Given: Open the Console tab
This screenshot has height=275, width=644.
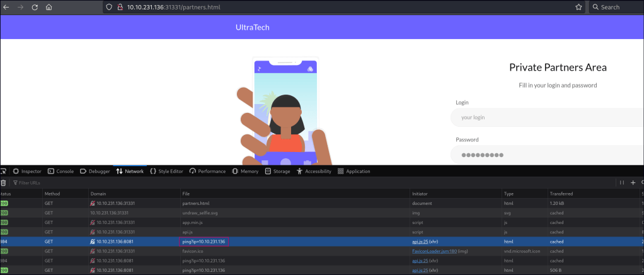Looking at the screenshot, I should coord(61,171).
